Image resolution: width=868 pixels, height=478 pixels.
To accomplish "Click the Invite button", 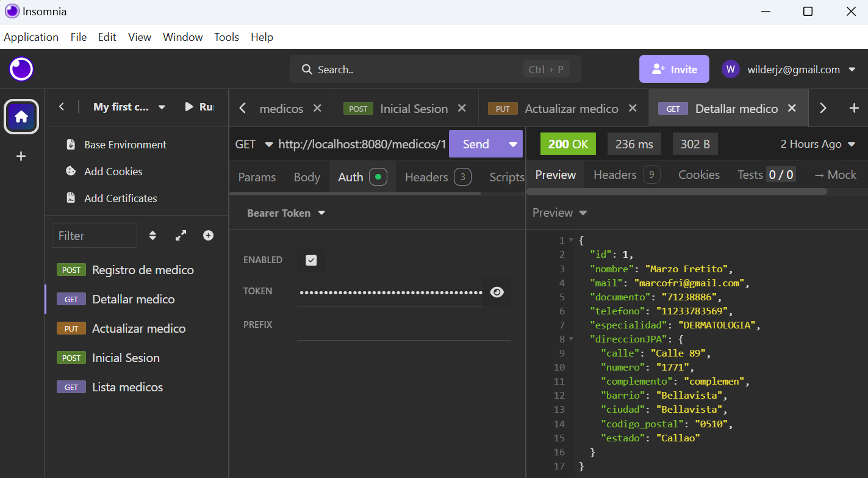I will pos(674,69).
